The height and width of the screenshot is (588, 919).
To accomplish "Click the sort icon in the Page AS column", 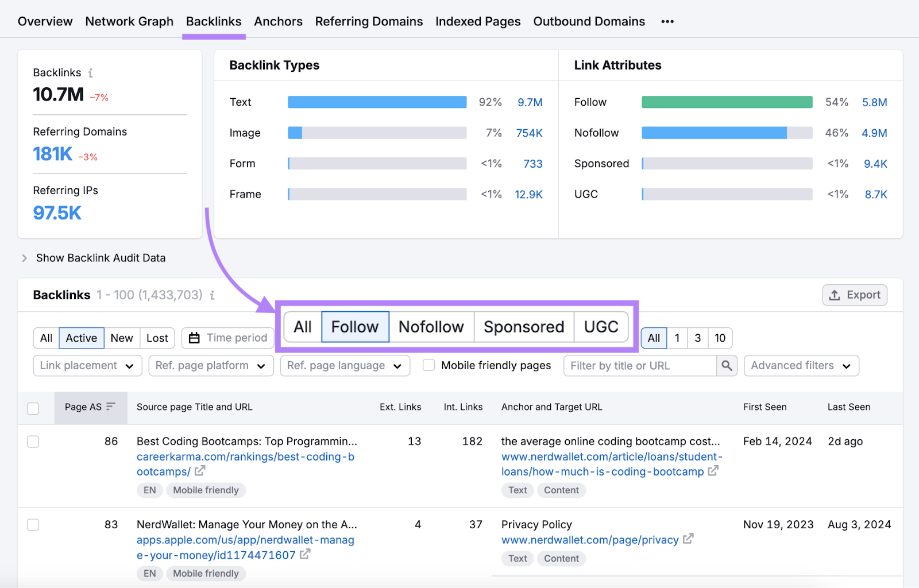I will (110, 407).
